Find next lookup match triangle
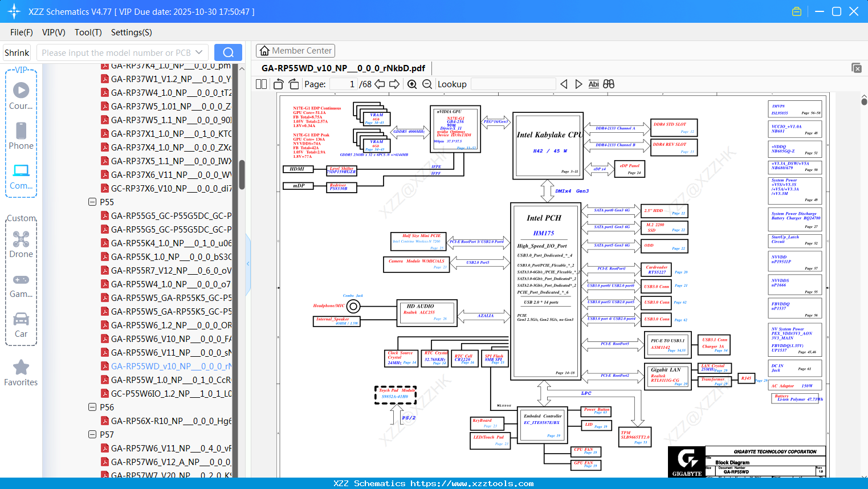This screenshot has width=868, height=489. [x=578, y=84]
